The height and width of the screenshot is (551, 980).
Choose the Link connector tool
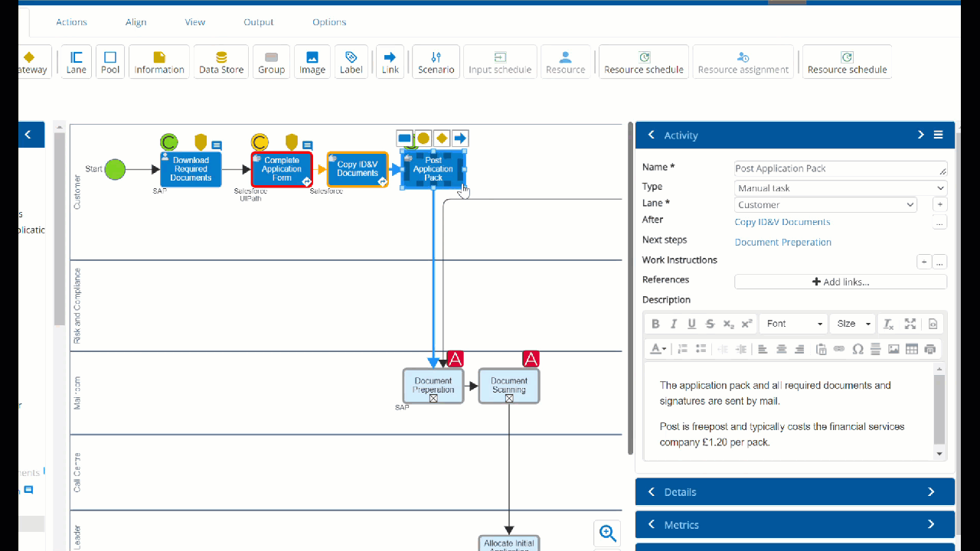click(390, 61)
